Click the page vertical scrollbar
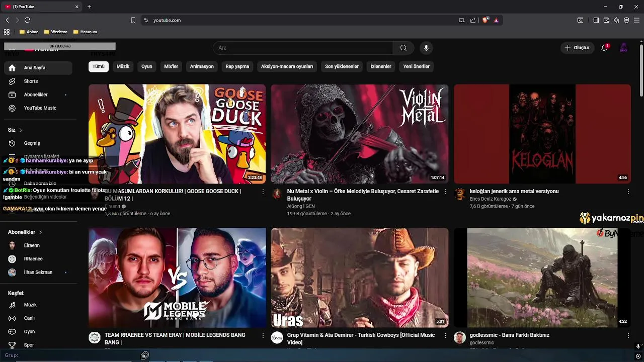The image size is (644, 362). click(x=641, y=70)
